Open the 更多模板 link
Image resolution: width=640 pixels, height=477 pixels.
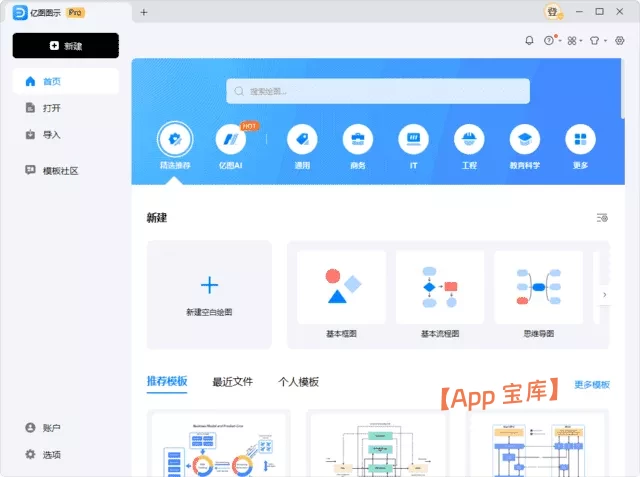(592, 384)
